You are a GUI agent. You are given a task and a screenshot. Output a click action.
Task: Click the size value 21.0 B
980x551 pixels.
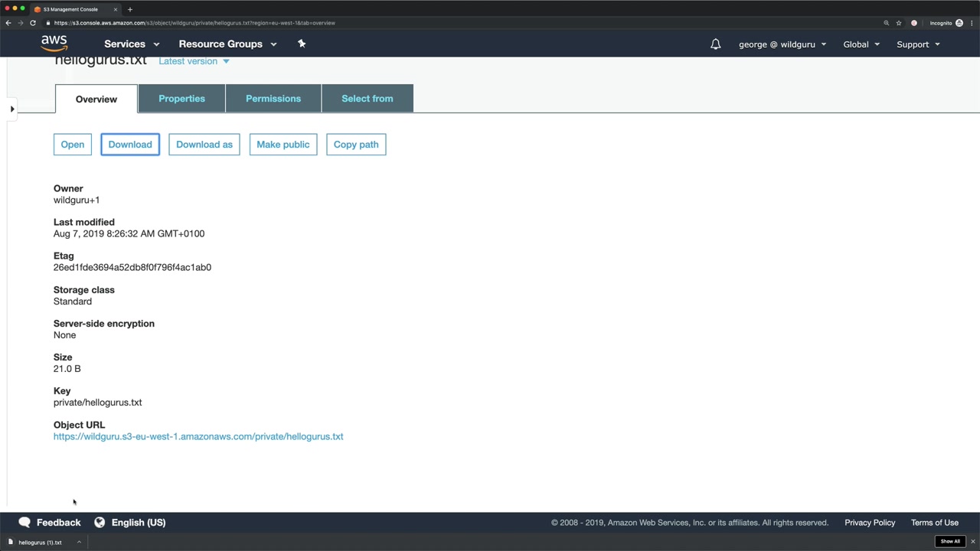(x=67, y=369)
